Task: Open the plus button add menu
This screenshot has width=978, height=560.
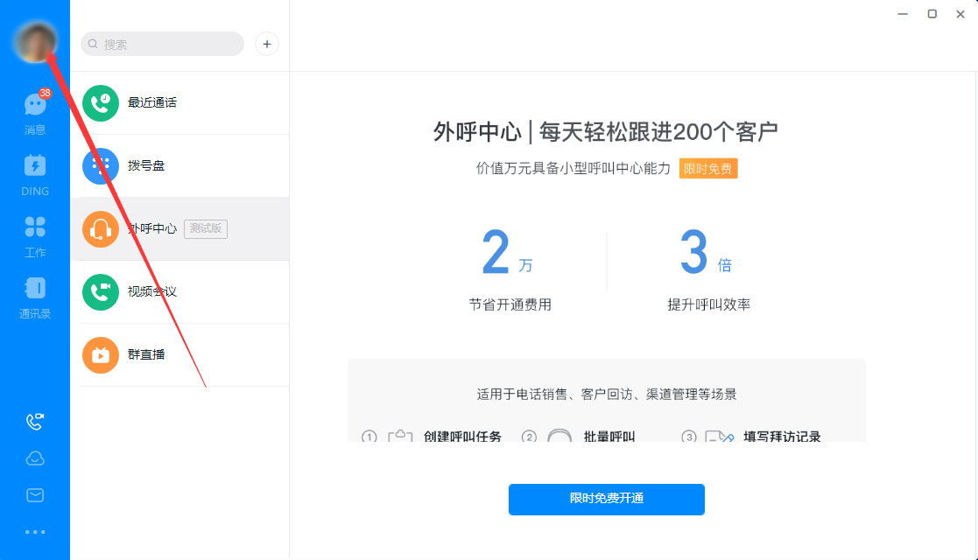Action: (266, 44)
